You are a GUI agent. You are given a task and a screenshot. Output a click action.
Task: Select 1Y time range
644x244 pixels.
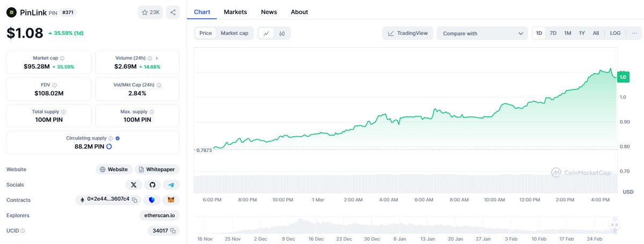coord(582,33)
